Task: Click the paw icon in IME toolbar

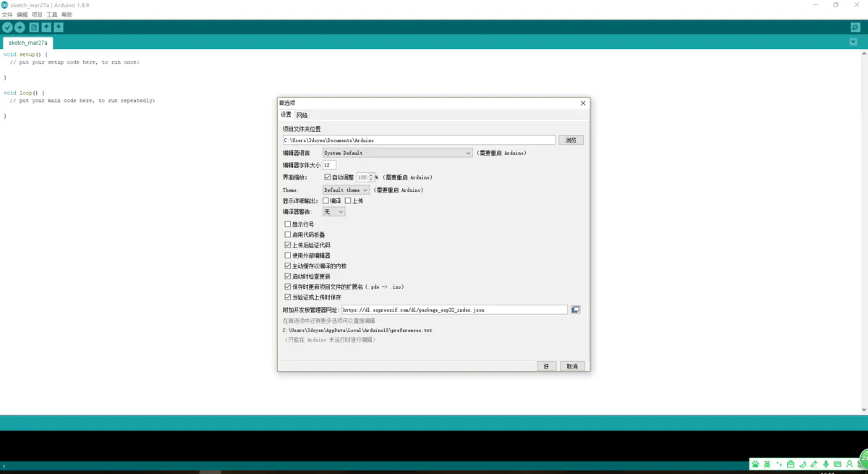Action: [x=756, y=464]
